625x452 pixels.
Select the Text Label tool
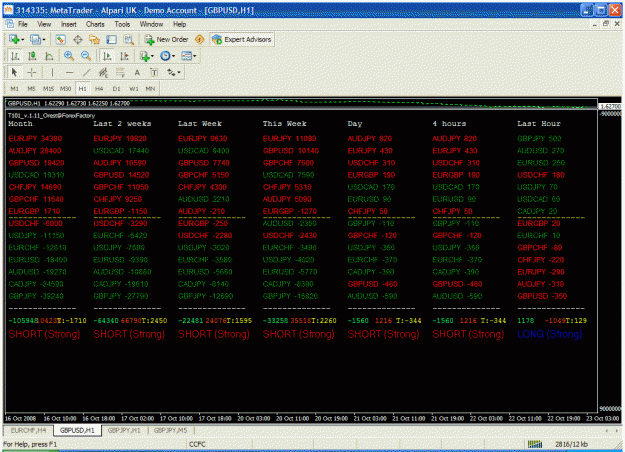pyautogui.click(x=154, y=73)
